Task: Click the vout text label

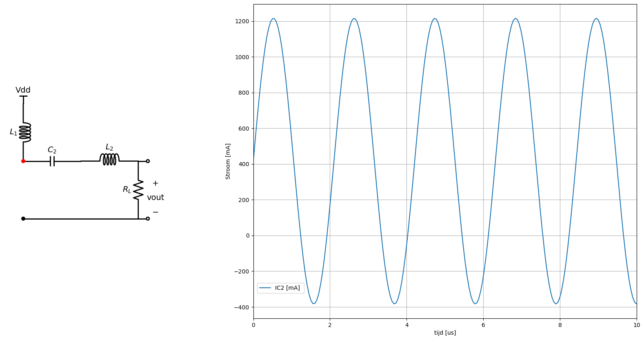Action: (155, 198)
